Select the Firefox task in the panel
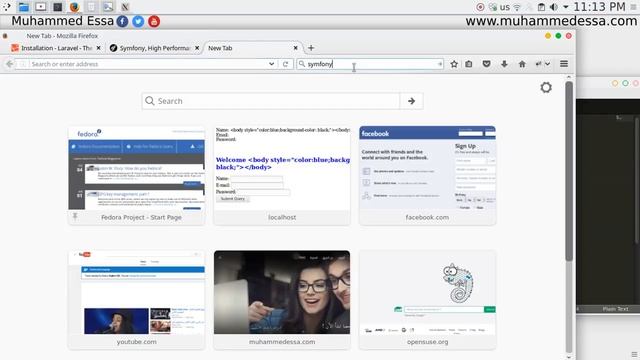 [x=74, y=7]
